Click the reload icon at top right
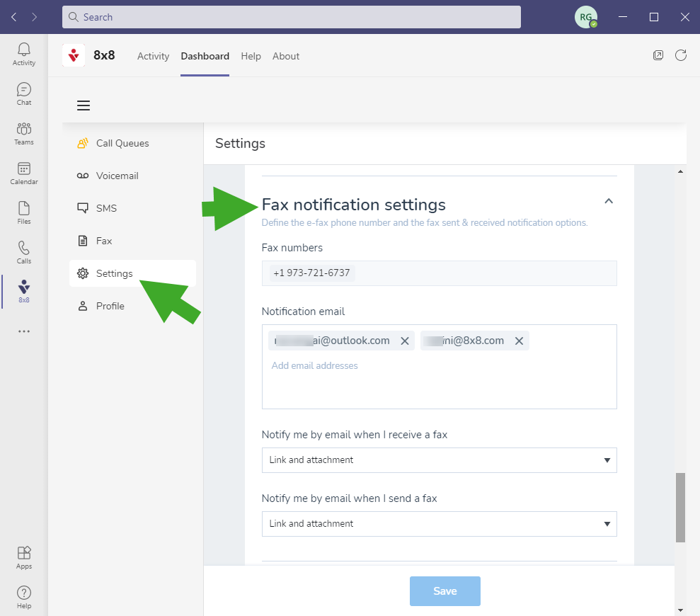The height and width of the screenshot is (616, 700). pyautogui.click(x=681, y=56)
